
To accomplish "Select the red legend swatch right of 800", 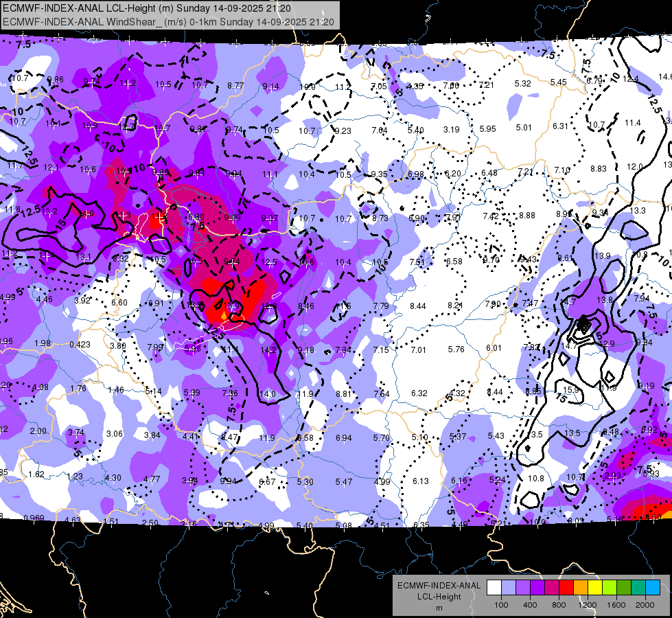I will (x=566, y=588).
